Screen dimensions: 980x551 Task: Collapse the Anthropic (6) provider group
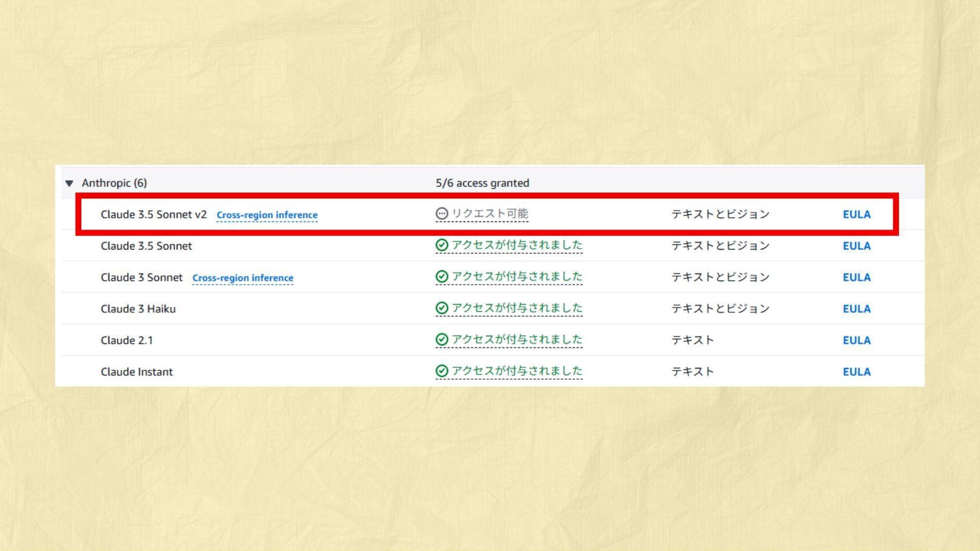[69, 183]
